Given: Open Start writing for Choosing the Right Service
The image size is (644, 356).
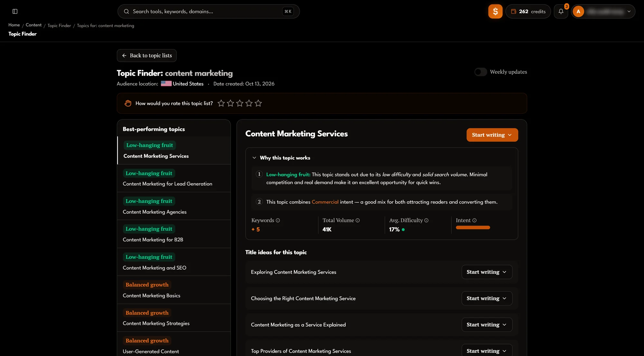Looking at the screenshot, I should coord(487,298).
